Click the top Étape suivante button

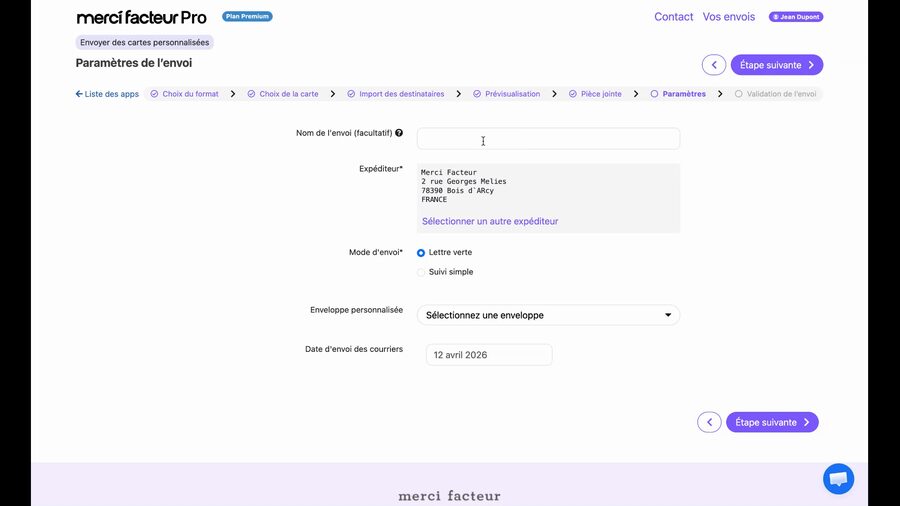coord(777,65)
